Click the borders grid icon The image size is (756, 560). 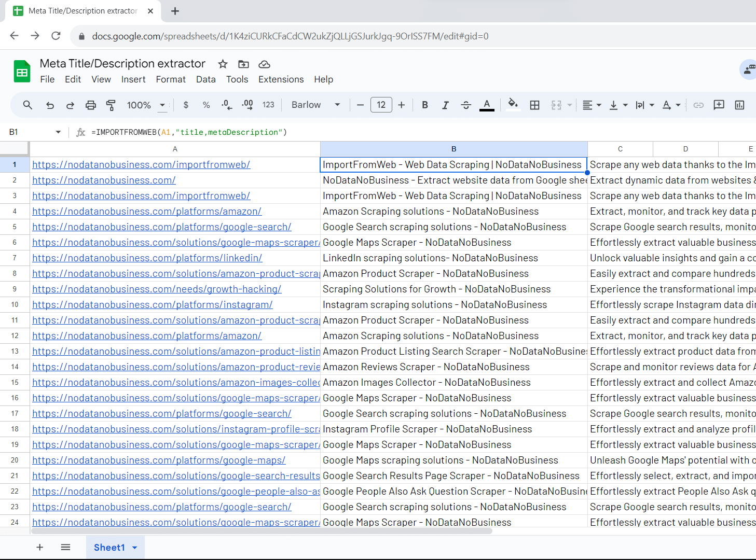pos(534,105)
